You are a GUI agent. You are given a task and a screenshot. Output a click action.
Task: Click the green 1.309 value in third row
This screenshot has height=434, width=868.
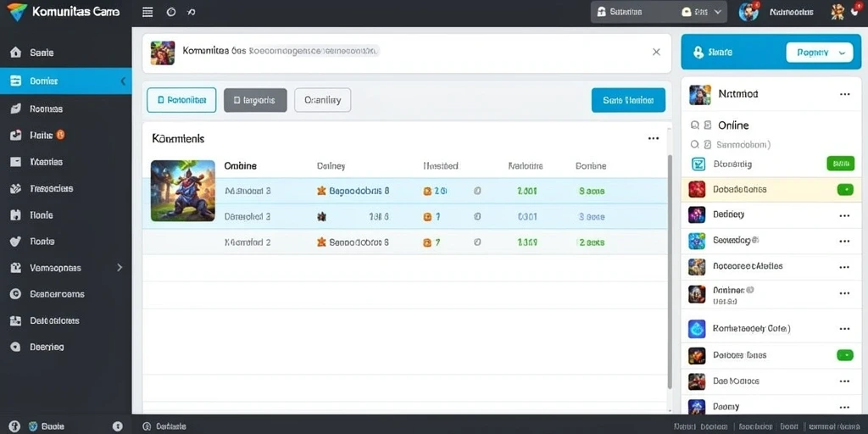click(526, 242)
